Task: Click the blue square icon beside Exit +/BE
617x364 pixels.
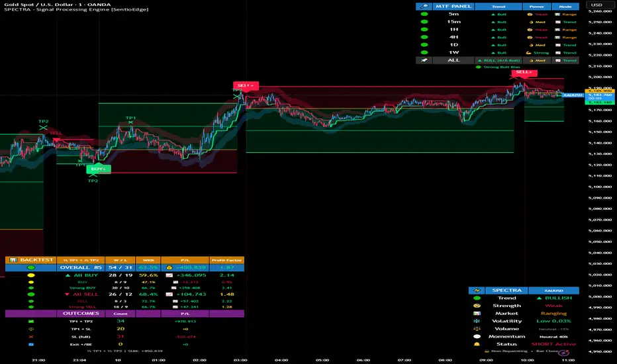Action: tap(31, 344)
